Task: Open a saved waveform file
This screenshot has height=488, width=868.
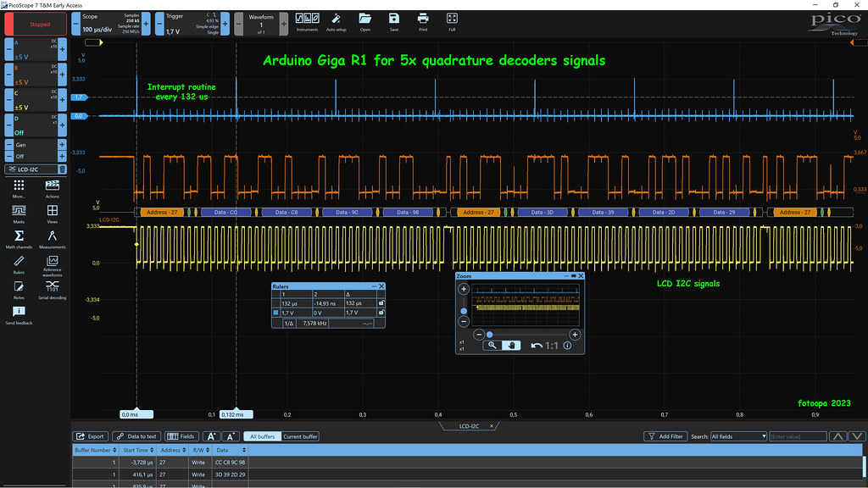Action: click(x=364, y=22)
